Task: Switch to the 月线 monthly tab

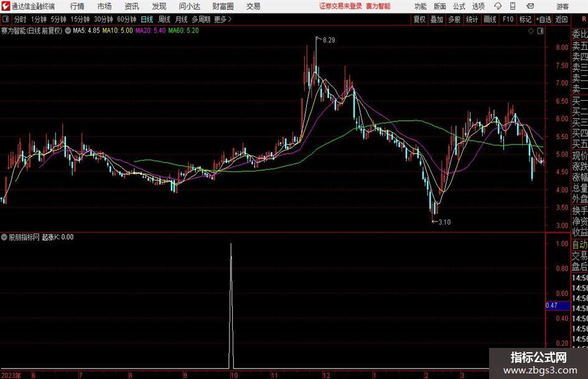Action: pyautogui.click(x=182, y=19)
